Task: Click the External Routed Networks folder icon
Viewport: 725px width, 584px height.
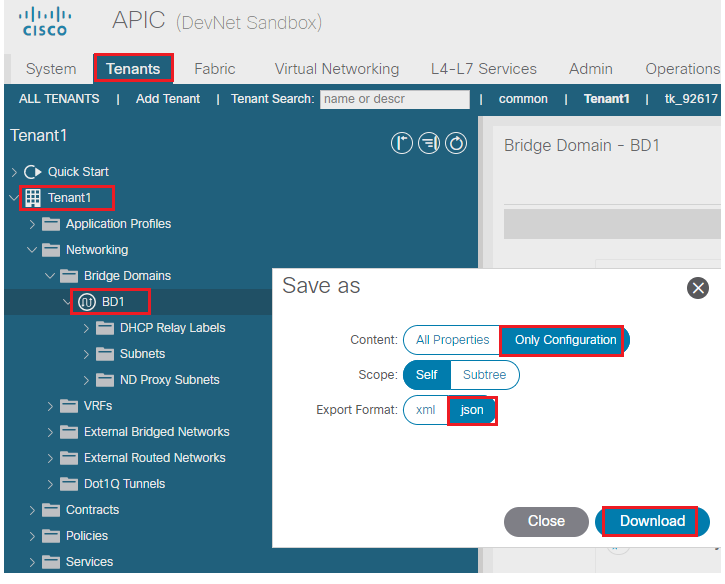Action: [x=69, y=458]
